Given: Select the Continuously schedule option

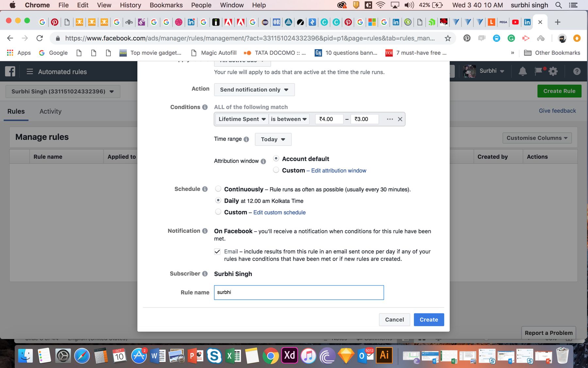Looking at the screenshot, I should [x=218, y=189].
